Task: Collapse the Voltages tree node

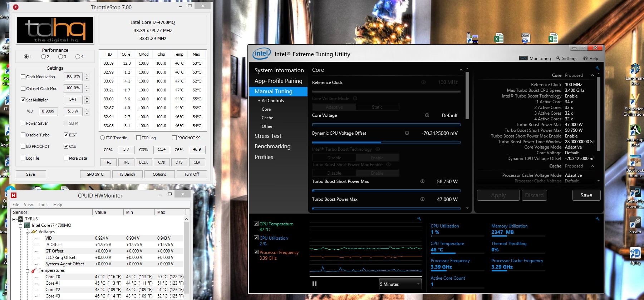Action: tap(28, 232)
